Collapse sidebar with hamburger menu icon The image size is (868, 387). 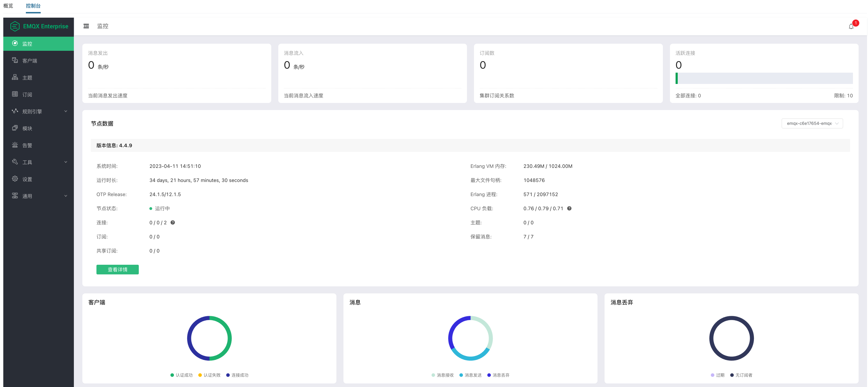pos(86,26)
